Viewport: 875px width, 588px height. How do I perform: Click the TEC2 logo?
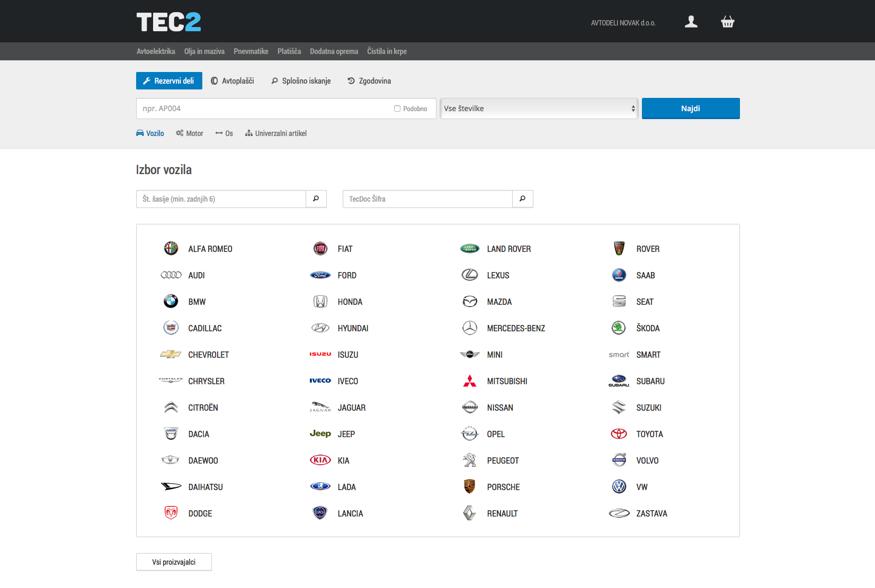tap(168, 22)
